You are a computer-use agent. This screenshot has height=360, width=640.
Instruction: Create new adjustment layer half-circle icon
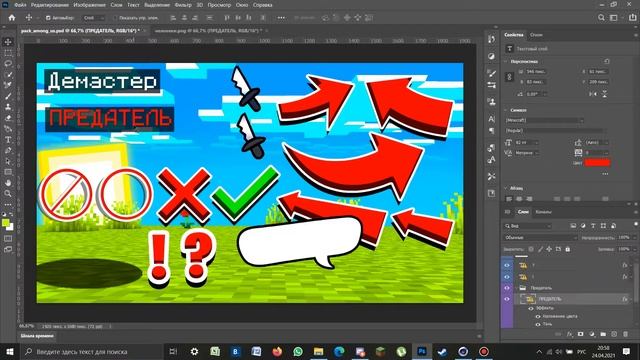[x=592, y=334]
